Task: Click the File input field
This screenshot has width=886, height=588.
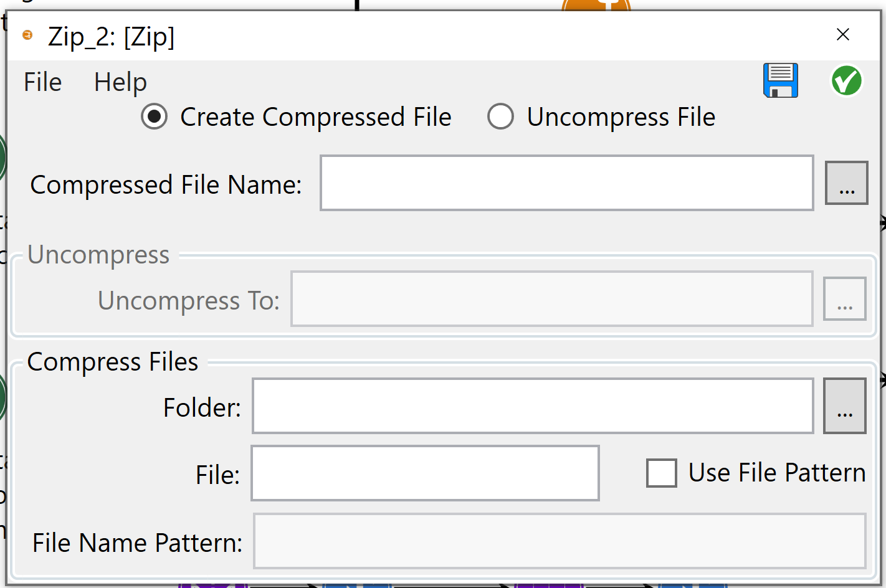Action: tap(424, 473)
